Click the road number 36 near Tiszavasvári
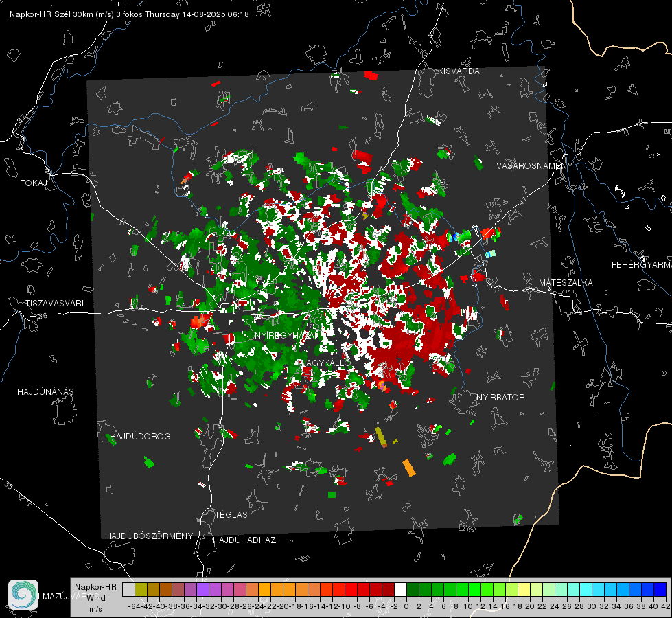 43,316
